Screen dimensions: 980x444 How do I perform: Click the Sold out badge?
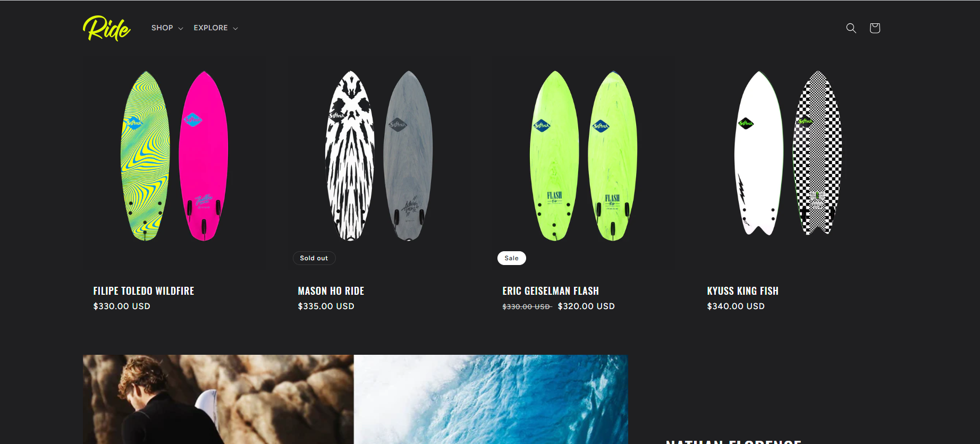pyautogui.click(x=314, y=258)
